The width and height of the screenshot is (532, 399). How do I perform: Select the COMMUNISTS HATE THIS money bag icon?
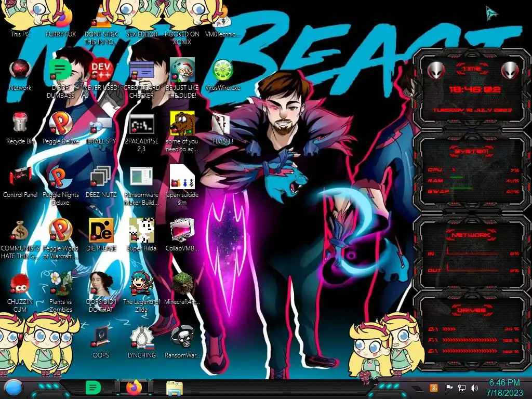tap(20, 240)
